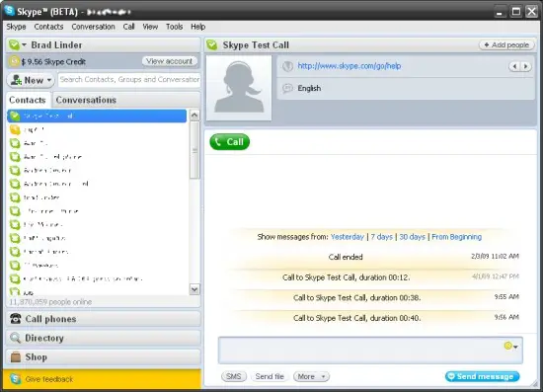Click the Add people button
The width and height of the screenshot is (543, 392).
tap(506, 45)
